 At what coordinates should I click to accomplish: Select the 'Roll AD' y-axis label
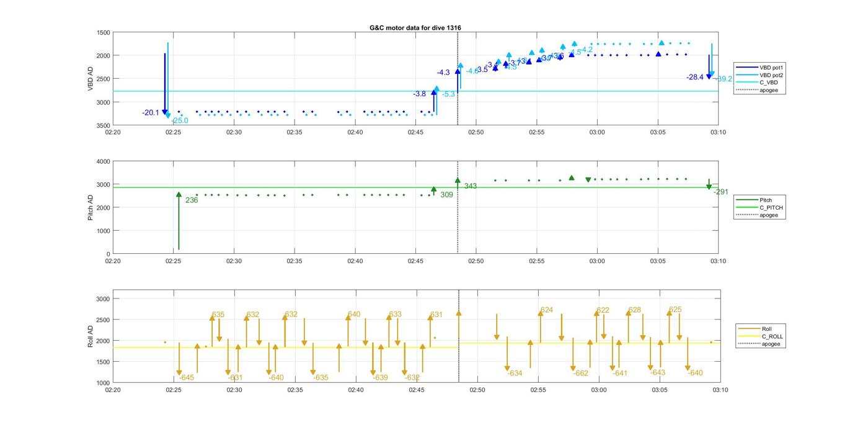91,336
